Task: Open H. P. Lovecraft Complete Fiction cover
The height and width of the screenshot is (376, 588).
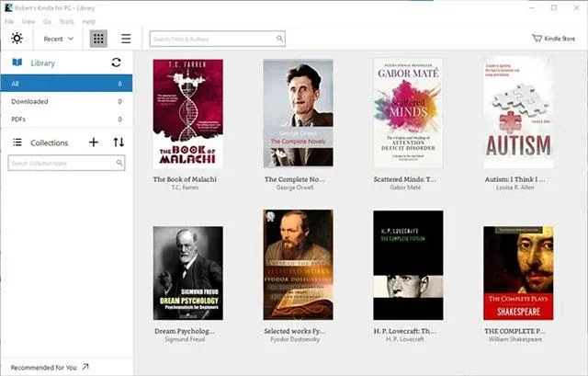Action: point(408,265)
